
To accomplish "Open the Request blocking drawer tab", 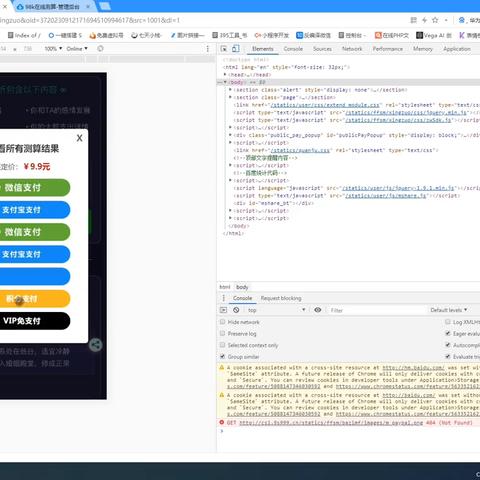I will [x=281, y=298].
